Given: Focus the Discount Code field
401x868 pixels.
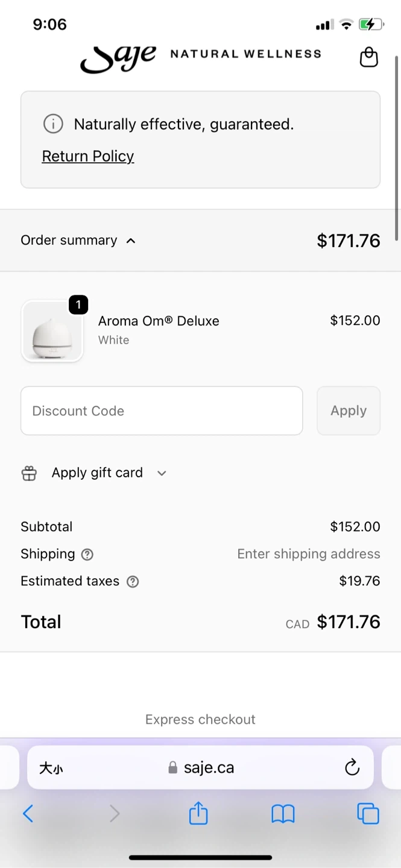Looking at the screenshot, I should click(x=162, y=410).
